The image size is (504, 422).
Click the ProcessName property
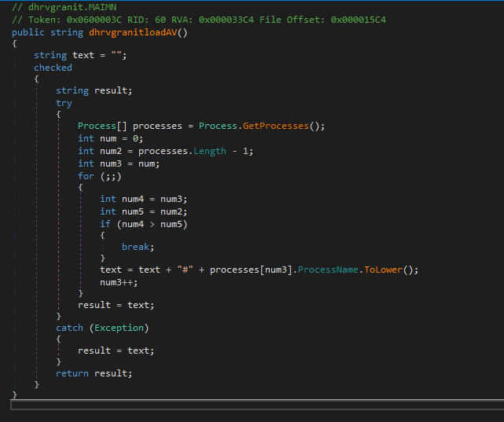coord(328,270)
